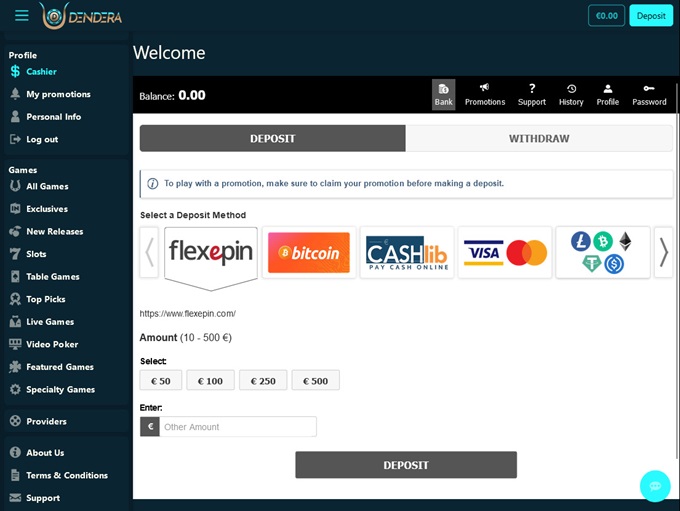Open Support question mark icon
680x511 pixels.
(532, 89)
